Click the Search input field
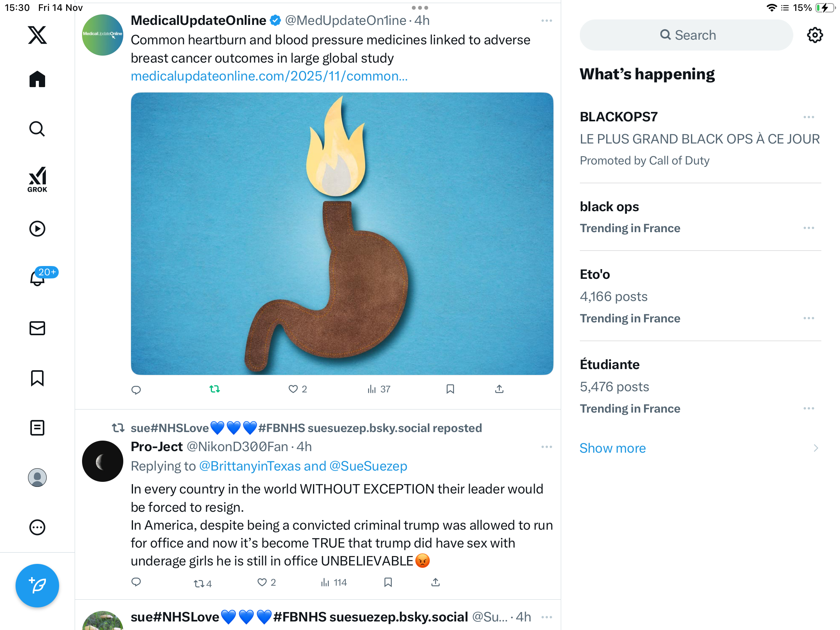Image resolution: width=840 pixels, height=630 pixels. point(686,35)
